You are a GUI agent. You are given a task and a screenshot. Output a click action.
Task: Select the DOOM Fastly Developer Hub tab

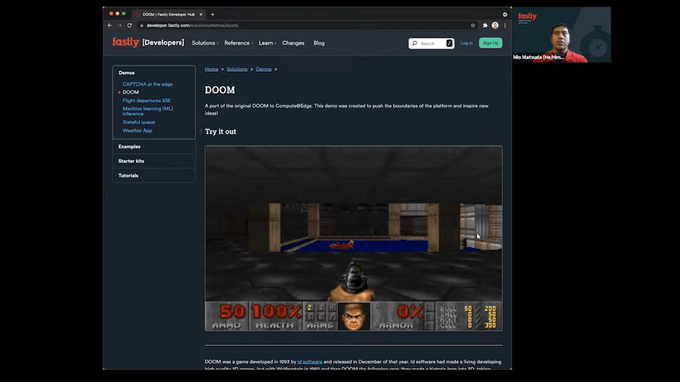click(169, 14)
